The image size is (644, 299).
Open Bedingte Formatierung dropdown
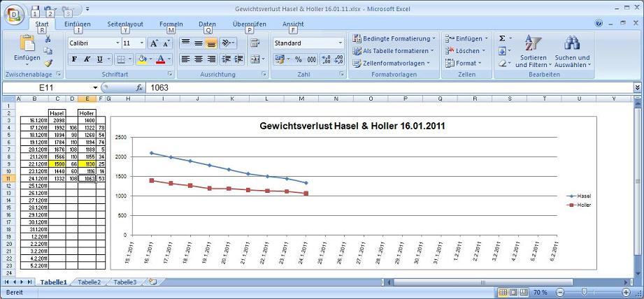coord(394,38)
